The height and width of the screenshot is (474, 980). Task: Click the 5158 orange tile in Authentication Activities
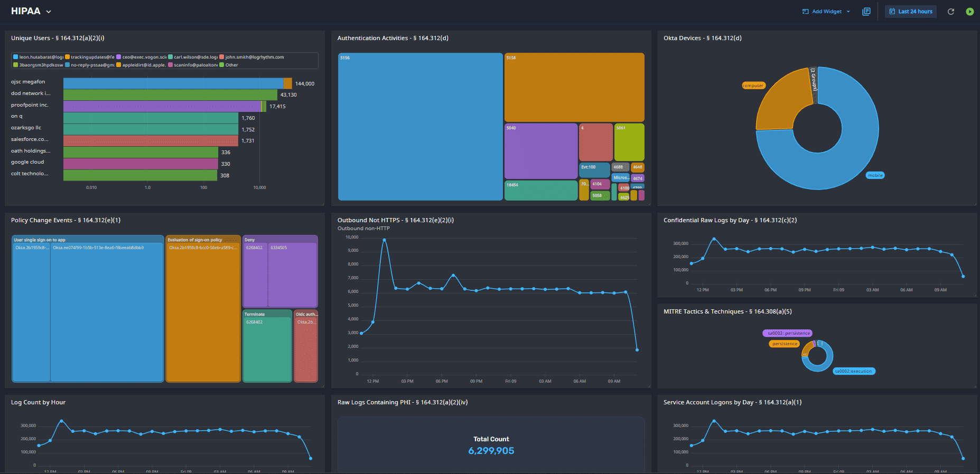pyautogui.click(x=574, y=87)
